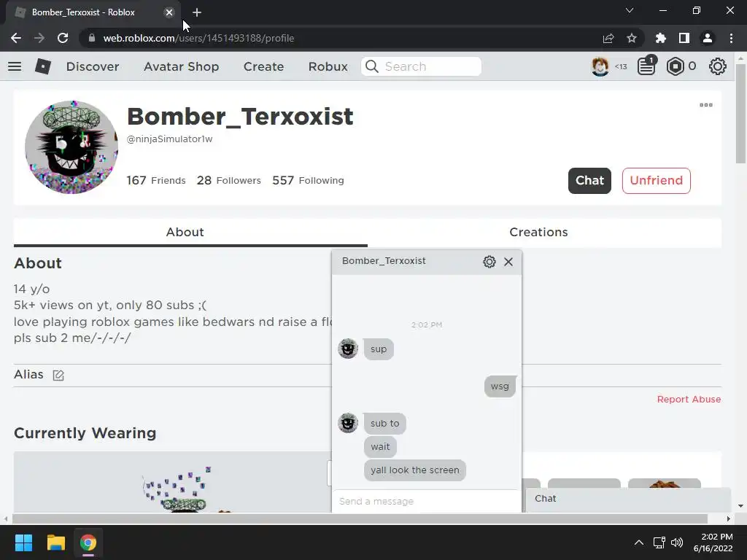
Task: Click the Chat button on profile
Action: [589, 181]
